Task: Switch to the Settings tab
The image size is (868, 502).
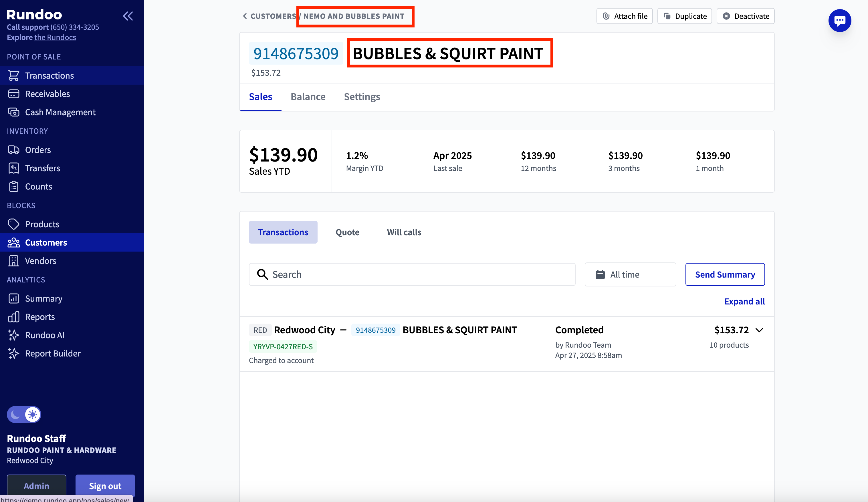Action: tap(362, 97)
